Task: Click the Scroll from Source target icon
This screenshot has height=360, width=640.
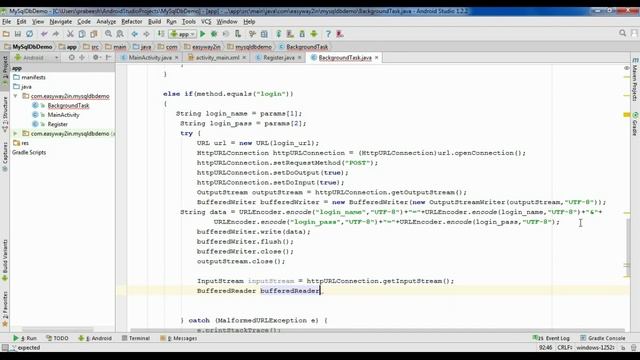Action: [71, 58]
